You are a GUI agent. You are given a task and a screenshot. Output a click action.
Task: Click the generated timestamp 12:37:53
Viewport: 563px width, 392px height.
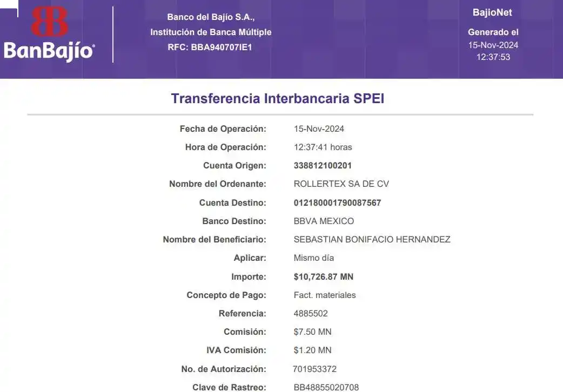pos(493,57)
